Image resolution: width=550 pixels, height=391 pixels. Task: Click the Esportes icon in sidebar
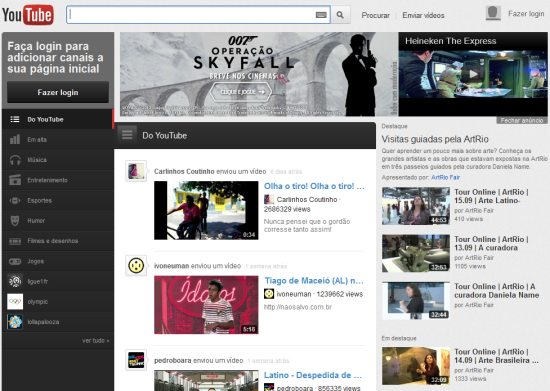[x=15, y=201]
